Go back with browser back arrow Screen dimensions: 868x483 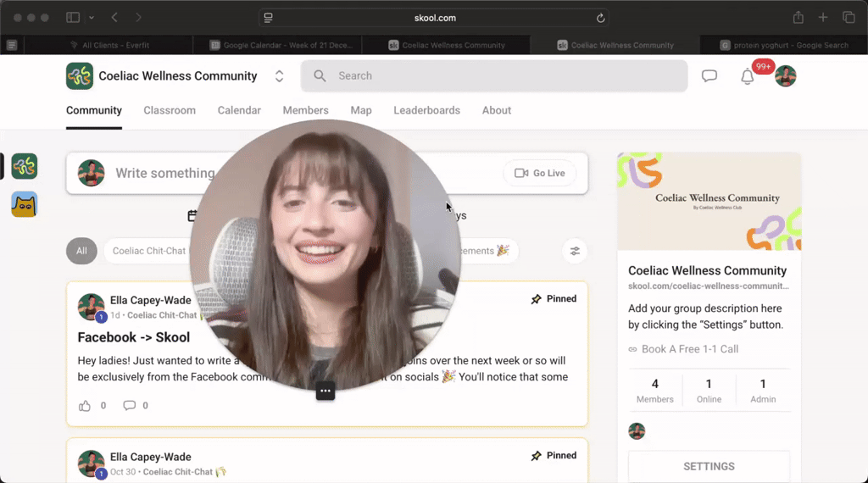114,18
